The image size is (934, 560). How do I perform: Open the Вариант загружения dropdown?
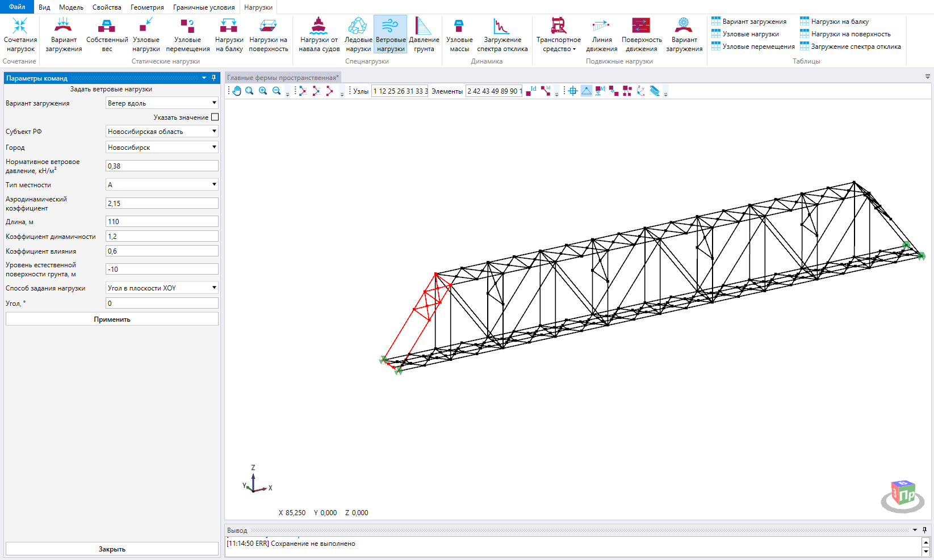pos(162,103)
